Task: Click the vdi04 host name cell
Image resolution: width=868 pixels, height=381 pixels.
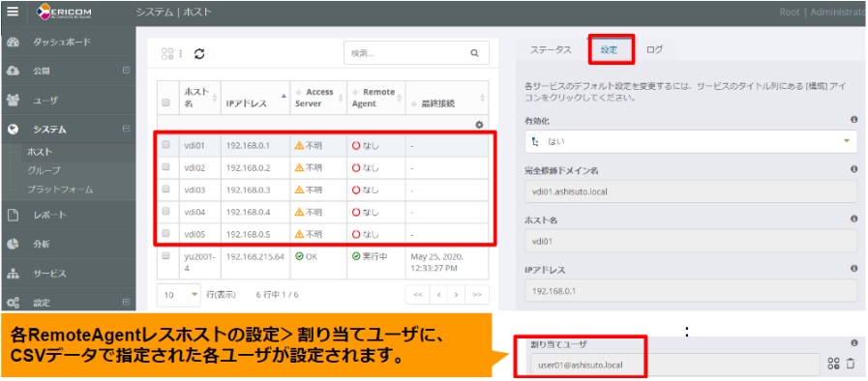Action: [200, 212]
